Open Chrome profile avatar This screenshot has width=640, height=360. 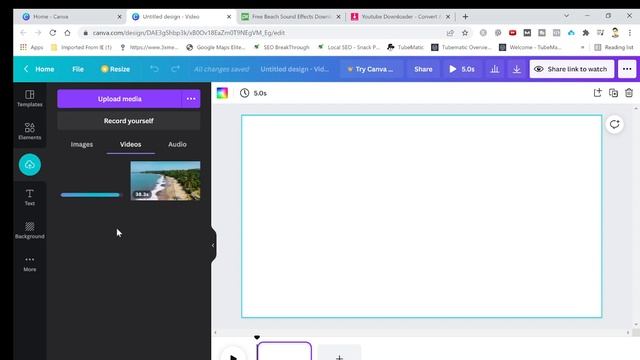tap(615, 33)
